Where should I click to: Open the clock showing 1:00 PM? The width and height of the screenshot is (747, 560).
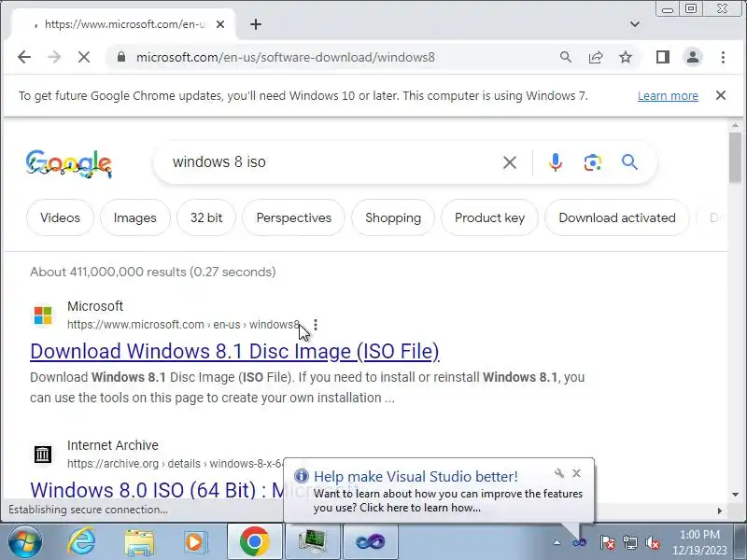tap(699, 542)
